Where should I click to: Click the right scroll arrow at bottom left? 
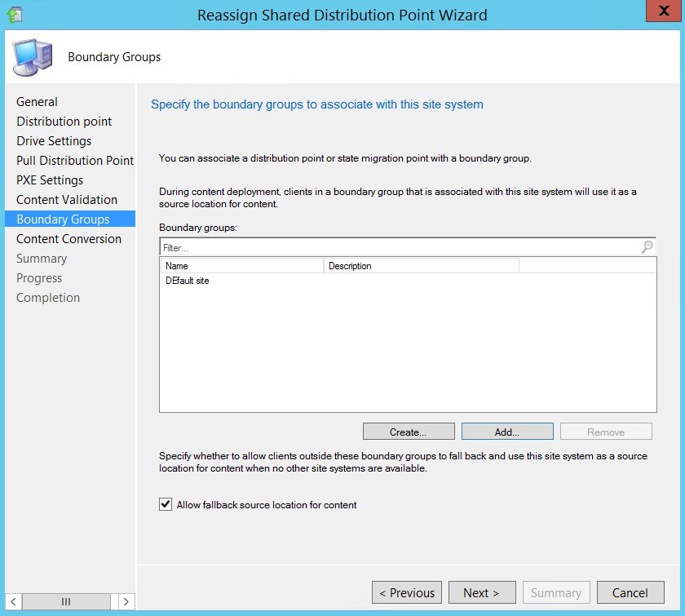pos(126,600)
